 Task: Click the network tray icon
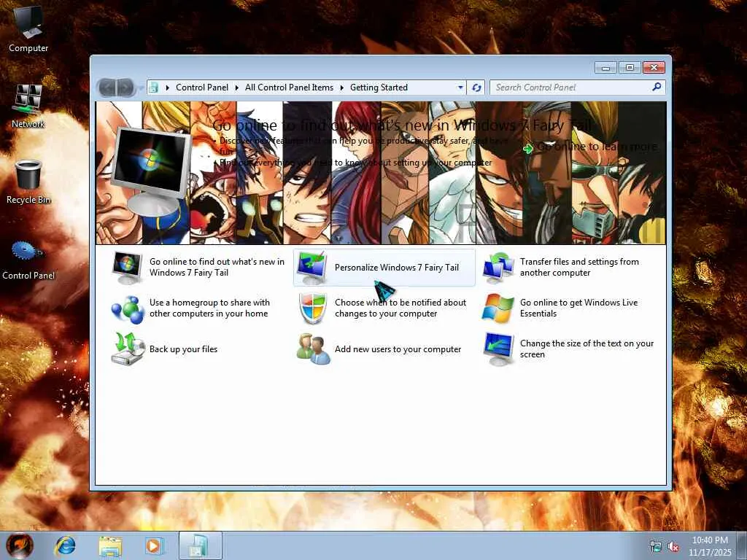pos(656,546)
